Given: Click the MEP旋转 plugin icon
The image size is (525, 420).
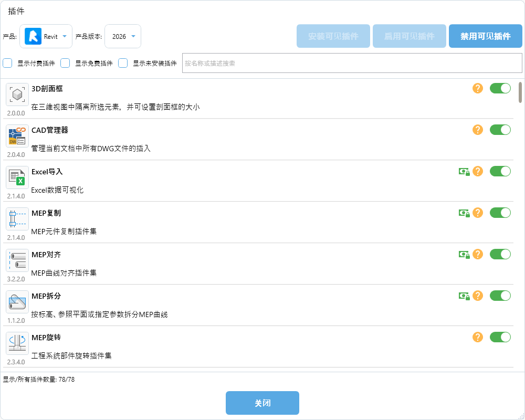Looking at the screenshot, I should (x=17, y=343).
